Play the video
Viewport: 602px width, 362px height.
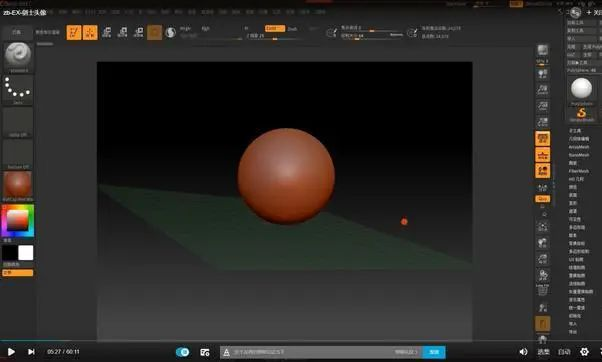pos(11,352)
